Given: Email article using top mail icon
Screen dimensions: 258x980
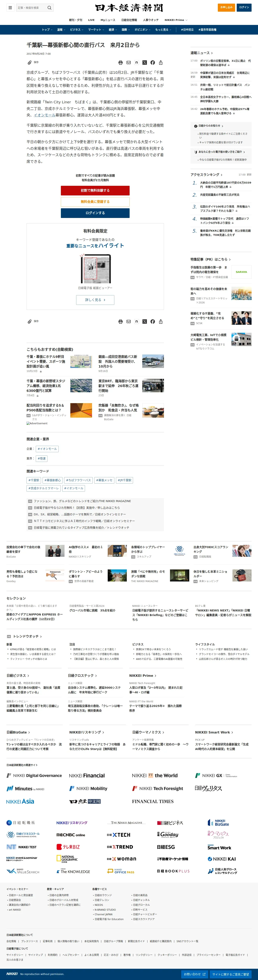Looking at the screenshot, I should coord(128,62).
